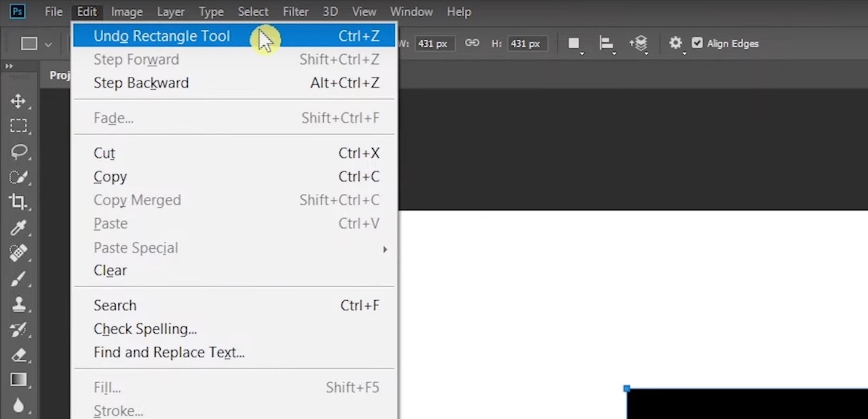Toggle link width and height chain icon

coord(472,43)
